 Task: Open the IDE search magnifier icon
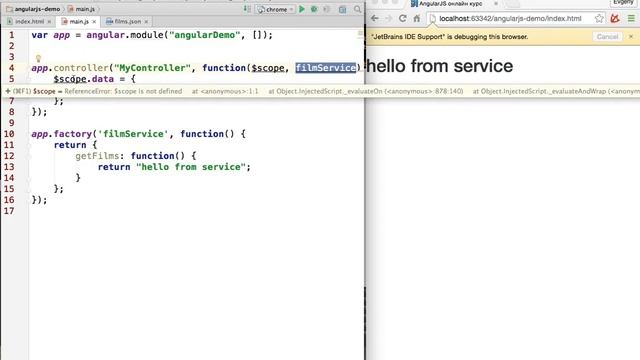(x=358, y=9)
